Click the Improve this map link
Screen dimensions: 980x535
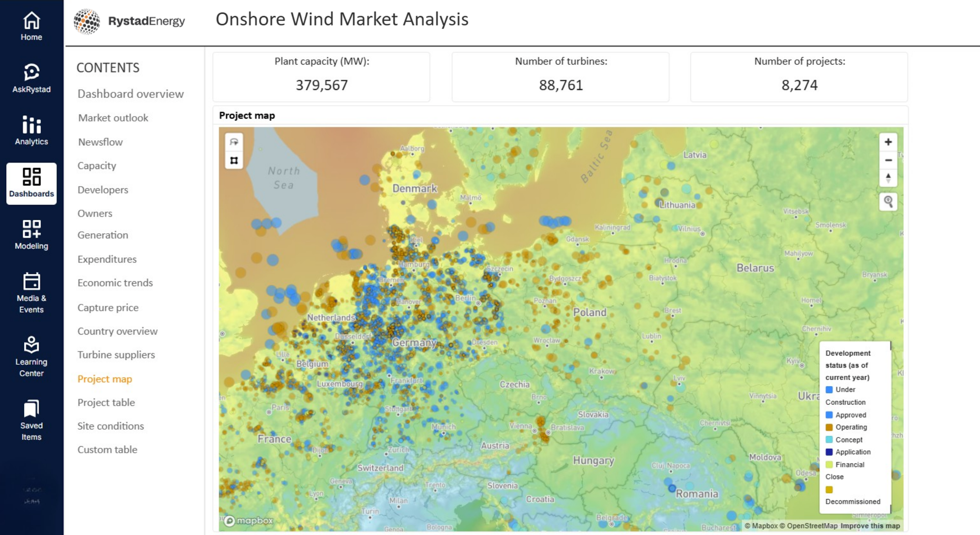pos(870,526)
